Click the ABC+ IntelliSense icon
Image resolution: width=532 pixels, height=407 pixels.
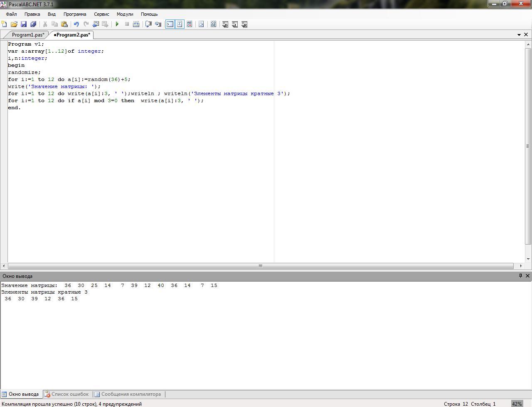[190, 24]
